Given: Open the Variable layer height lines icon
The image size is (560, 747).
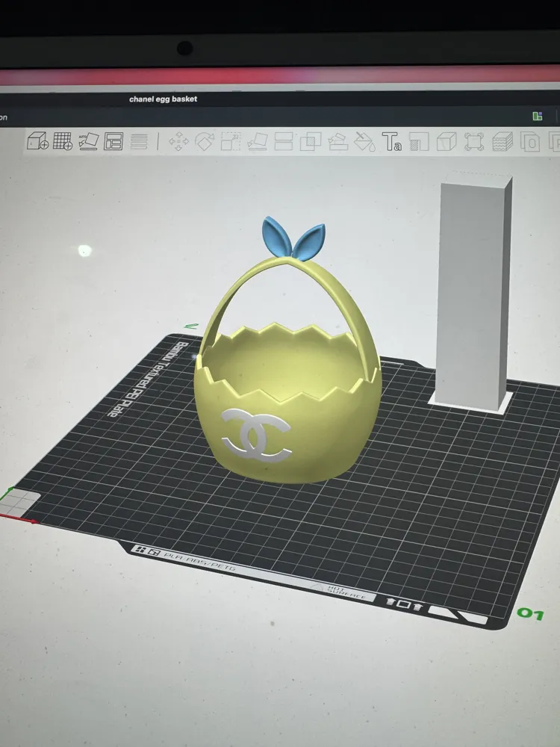Looking at the screenshot, I should (x=139, y=141).
